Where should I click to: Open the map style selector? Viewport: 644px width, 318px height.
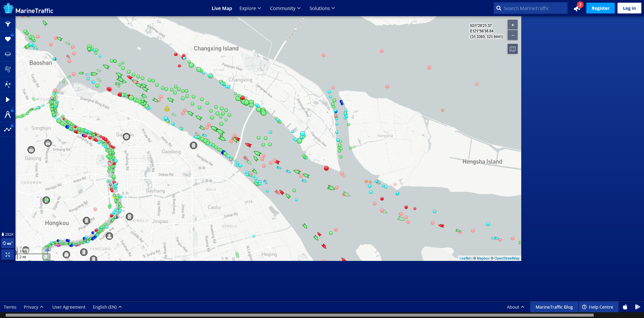(x=513, y=49)
